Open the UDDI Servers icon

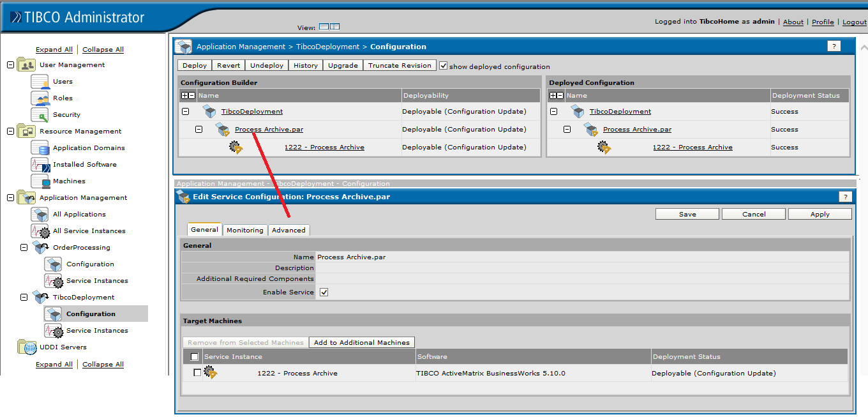(x=26, y=347)
